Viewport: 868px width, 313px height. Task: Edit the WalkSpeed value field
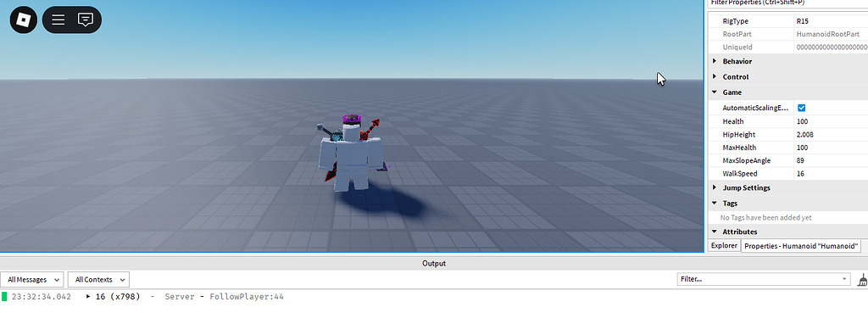click(x=831, y=174)
